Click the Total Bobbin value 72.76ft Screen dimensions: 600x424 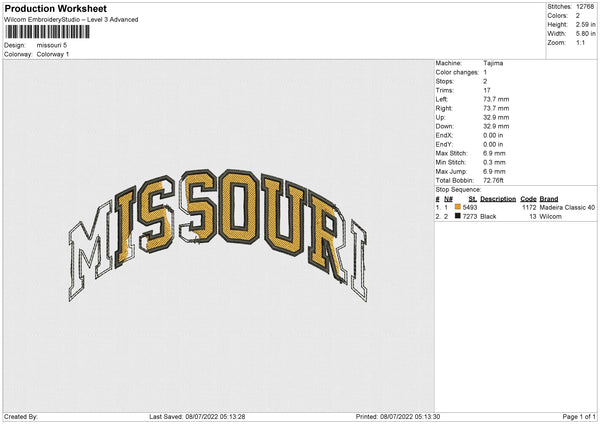[493, 181]
